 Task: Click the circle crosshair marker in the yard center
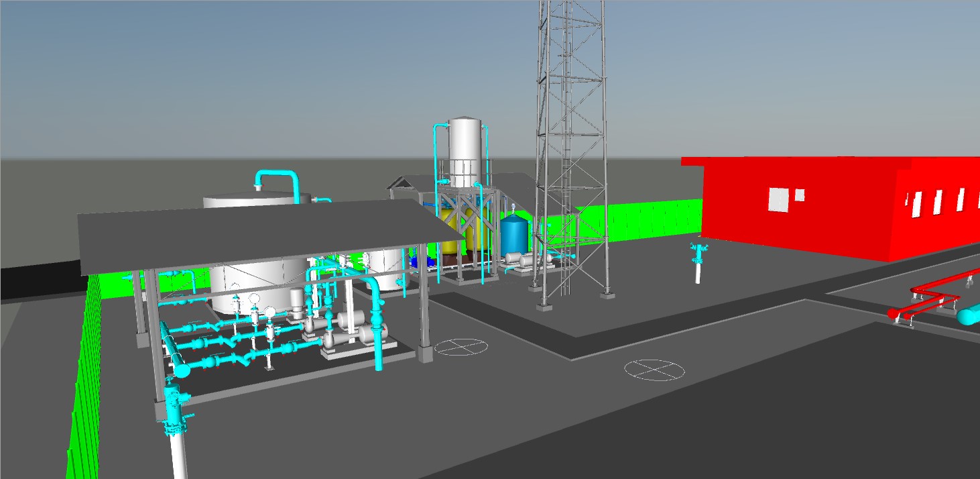654,369
